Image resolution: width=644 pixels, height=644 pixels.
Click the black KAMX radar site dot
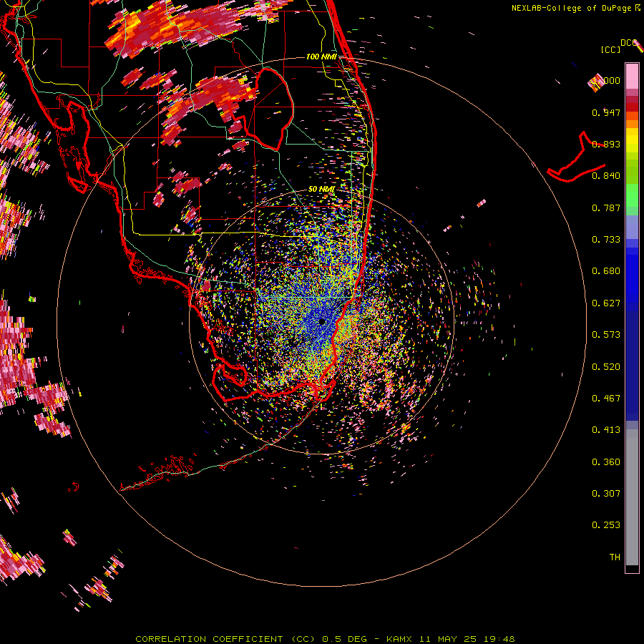[x=321, y=321]
